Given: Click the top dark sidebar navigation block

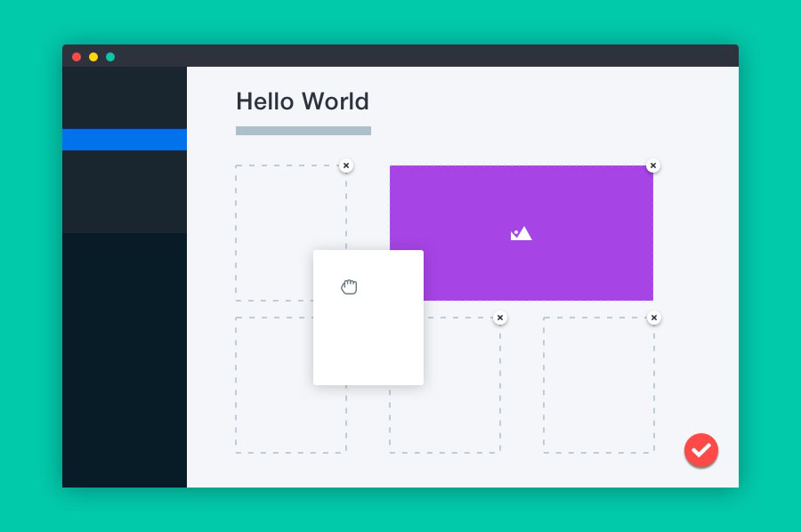Looking at the screenshot, I should (x=125, y=98).
